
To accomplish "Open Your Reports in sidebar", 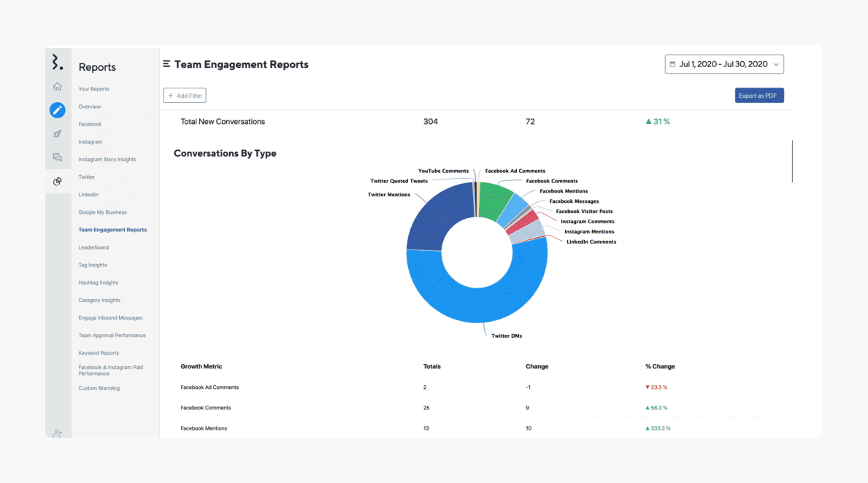I will (x=94, y=89).
